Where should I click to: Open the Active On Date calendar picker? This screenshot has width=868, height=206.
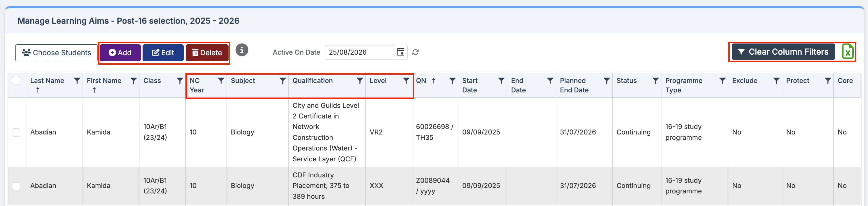point(401,52)
